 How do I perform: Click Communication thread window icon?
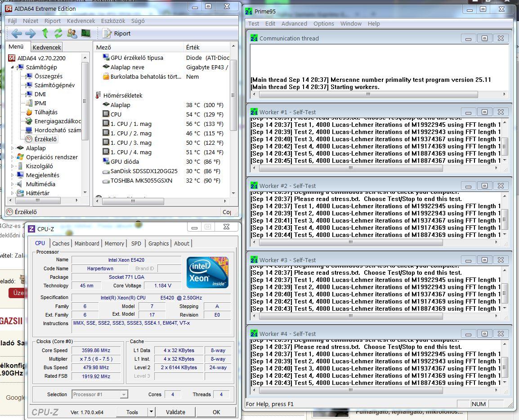coord(254,38)
